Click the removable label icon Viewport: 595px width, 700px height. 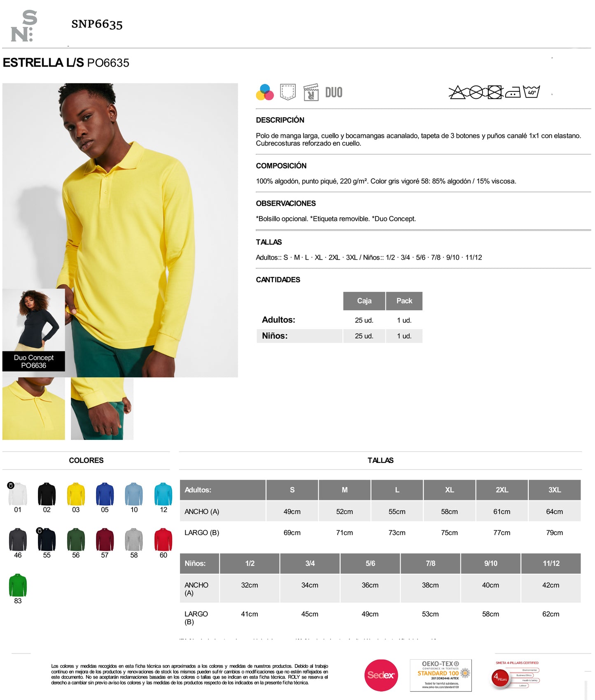tap(311, 92)
